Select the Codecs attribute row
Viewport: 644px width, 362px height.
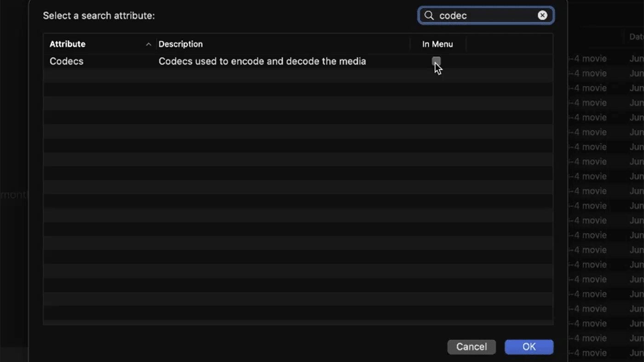pos(66,61)
